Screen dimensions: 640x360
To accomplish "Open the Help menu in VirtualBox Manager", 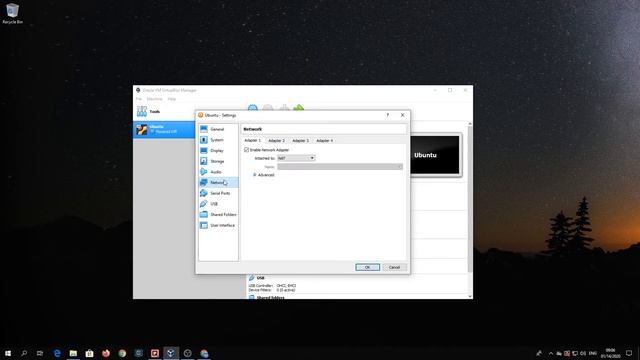I will coord(172,99).
